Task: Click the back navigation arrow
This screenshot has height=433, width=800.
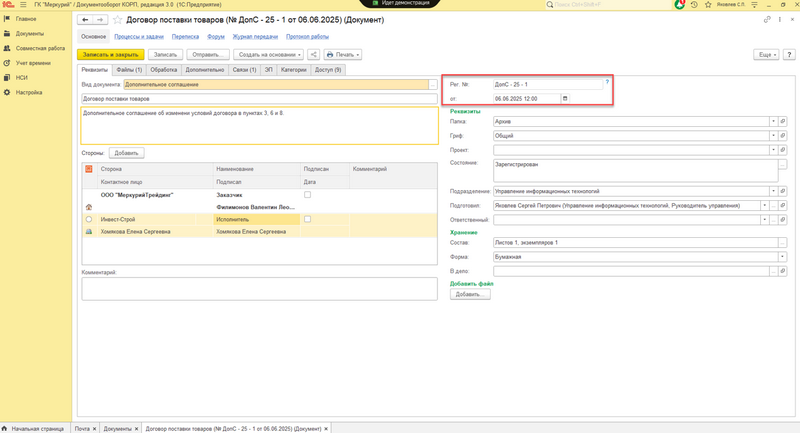Action: (84, 20)
